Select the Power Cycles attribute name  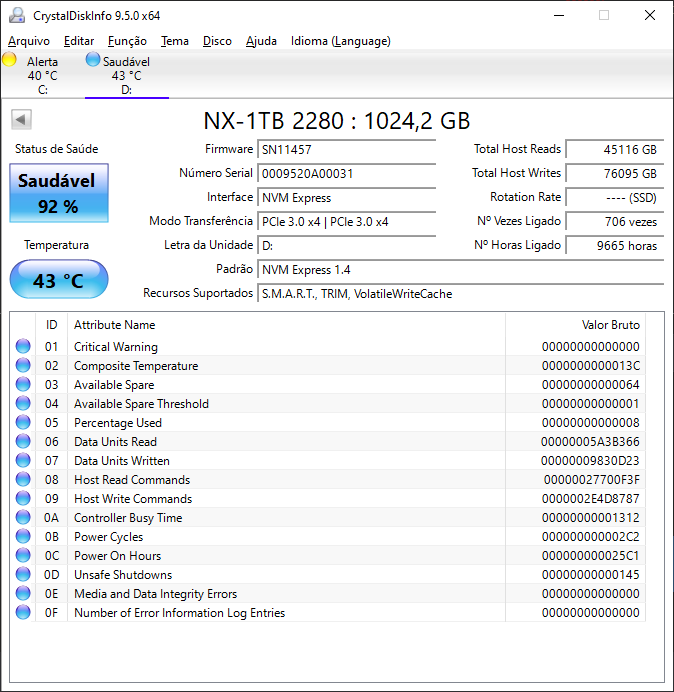tap(109, 537)
